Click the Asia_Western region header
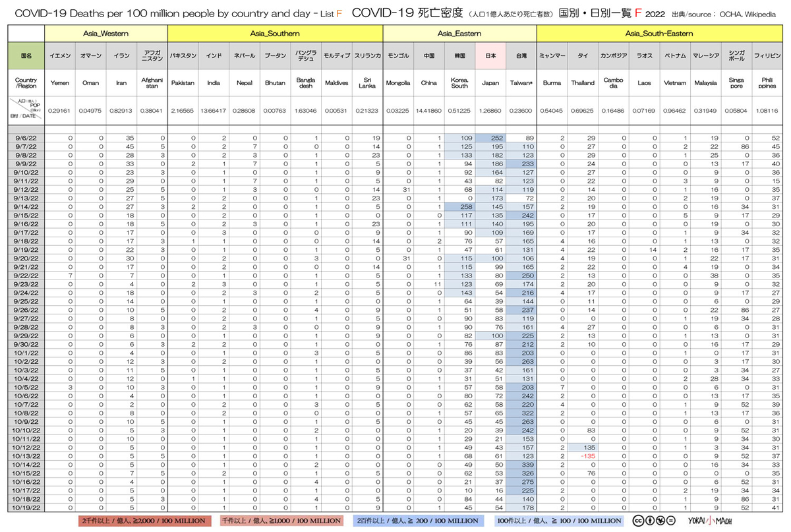The height and width of the screenshot is (532, 791). click(105, 33)
